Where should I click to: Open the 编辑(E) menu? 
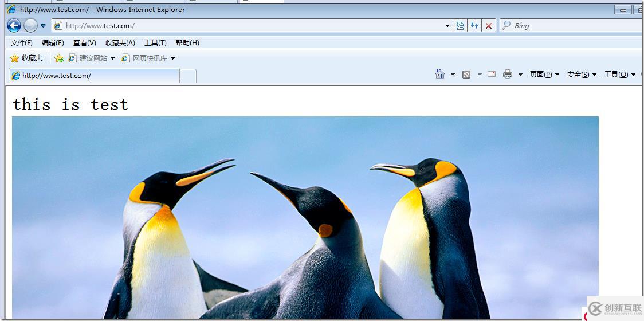pos(53,43)
